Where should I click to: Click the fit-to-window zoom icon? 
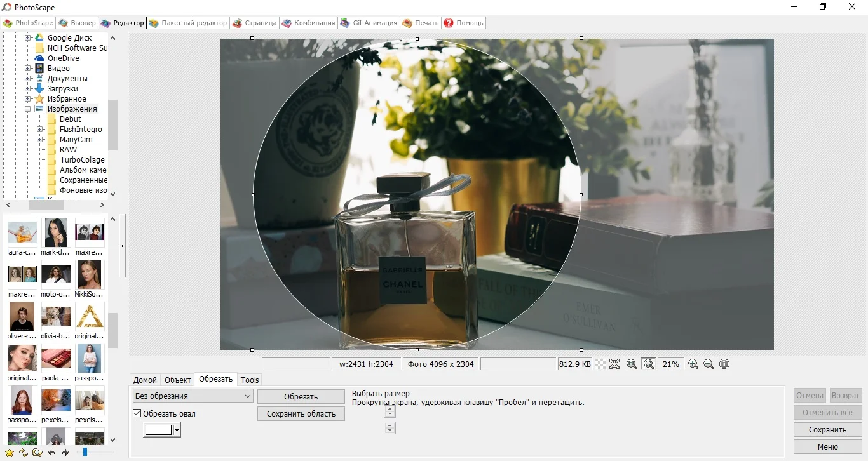(649, 364)
